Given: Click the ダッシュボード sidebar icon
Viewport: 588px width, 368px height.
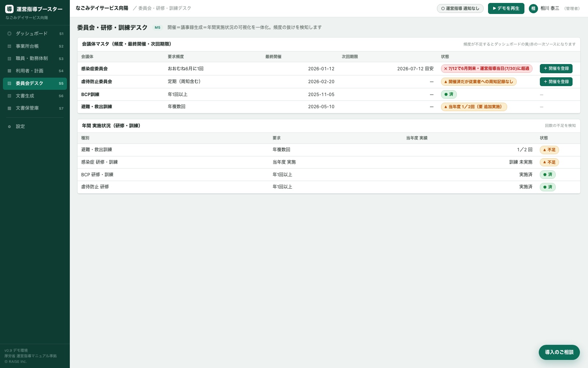Looking at the screenshot, I should [x=10, y=33].
